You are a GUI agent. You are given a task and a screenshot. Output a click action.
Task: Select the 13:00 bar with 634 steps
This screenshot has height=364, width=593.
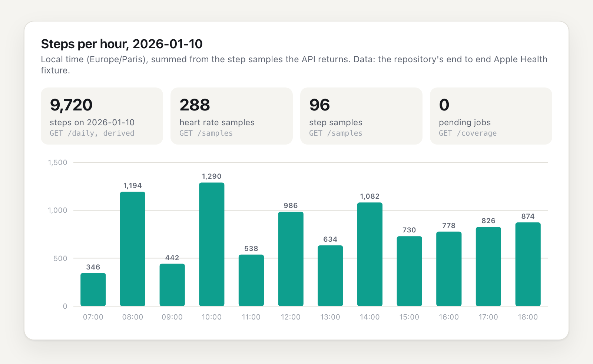point(330,276)
